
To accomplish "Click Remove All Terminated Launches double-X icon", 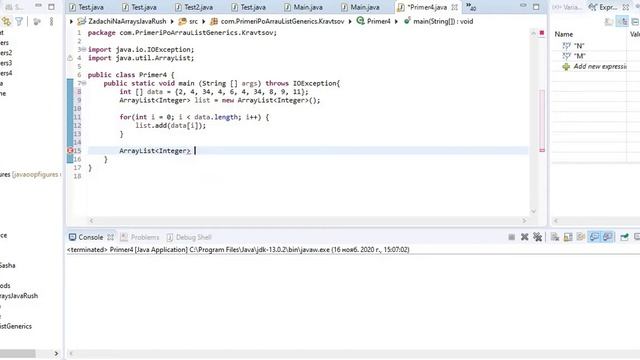I will pyautogui.click(x=538, y=237).
